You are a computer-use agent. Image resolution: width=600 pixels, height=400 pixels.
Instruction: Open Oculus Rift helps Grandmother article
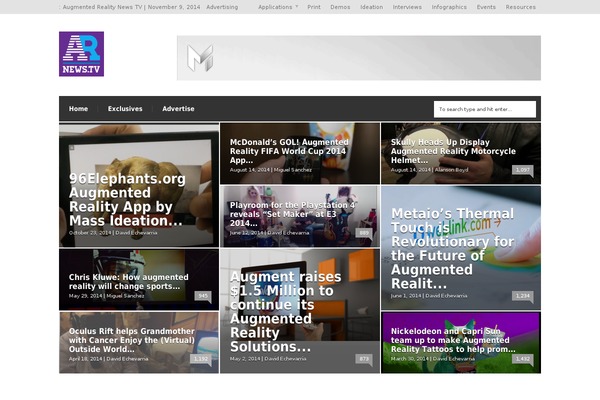pos(132,340)
